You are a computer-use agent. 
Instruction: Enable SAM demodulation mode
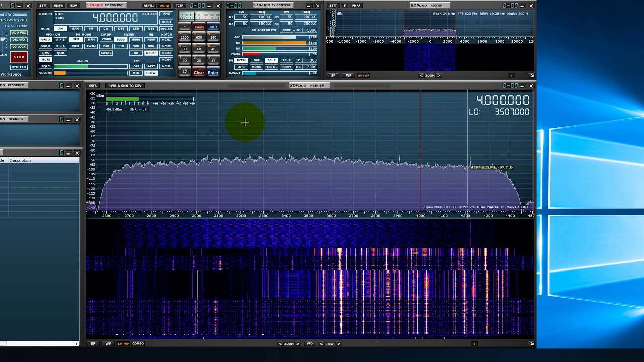tap(75, 29)
